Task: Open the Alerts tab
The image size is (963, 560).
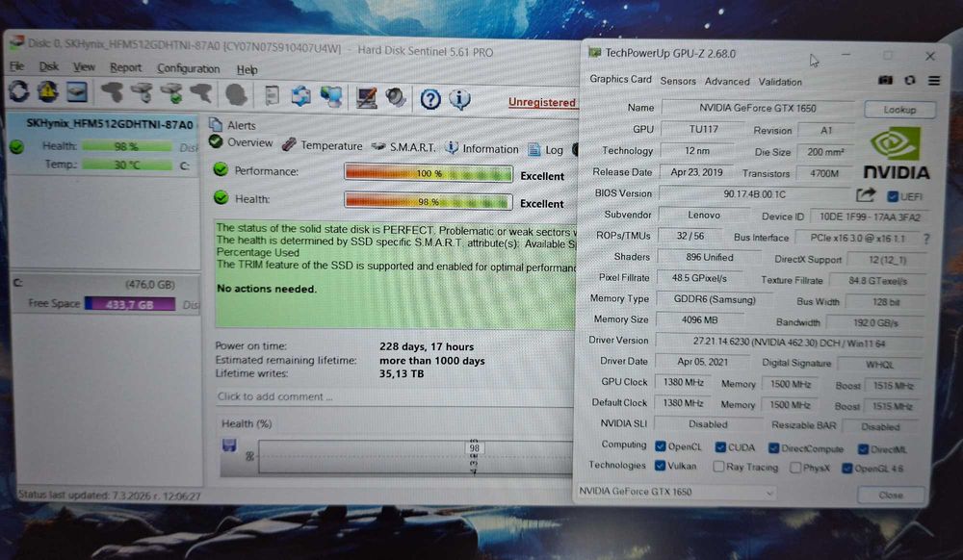Action: 233,125
